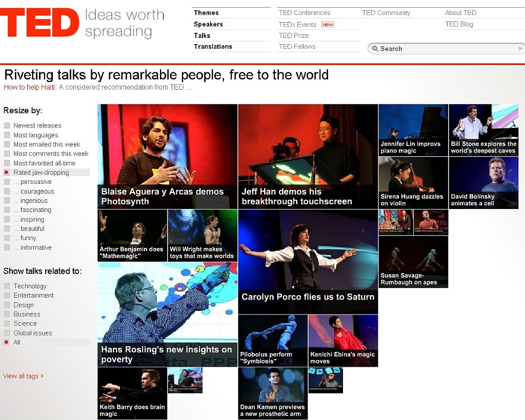Click the NEW badge beside TEDx Events
This screenshot has width=525, height=420.
coord(329,24)
